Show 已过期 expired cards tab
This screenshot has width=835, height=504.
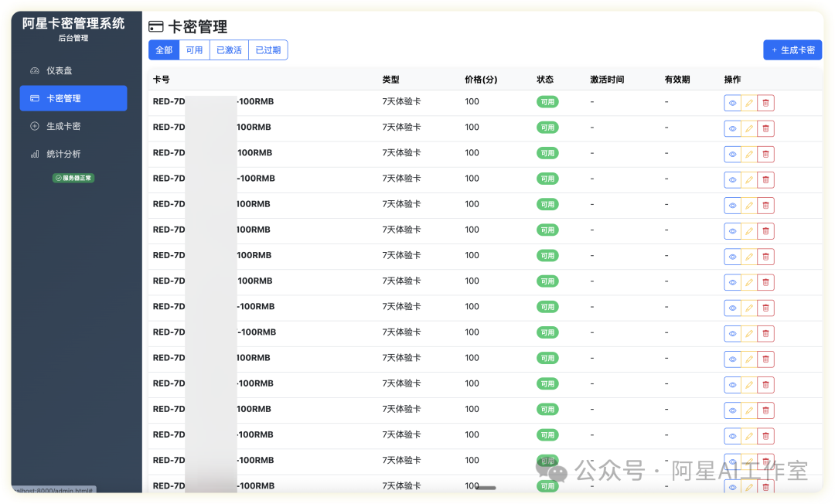[268, 50]
